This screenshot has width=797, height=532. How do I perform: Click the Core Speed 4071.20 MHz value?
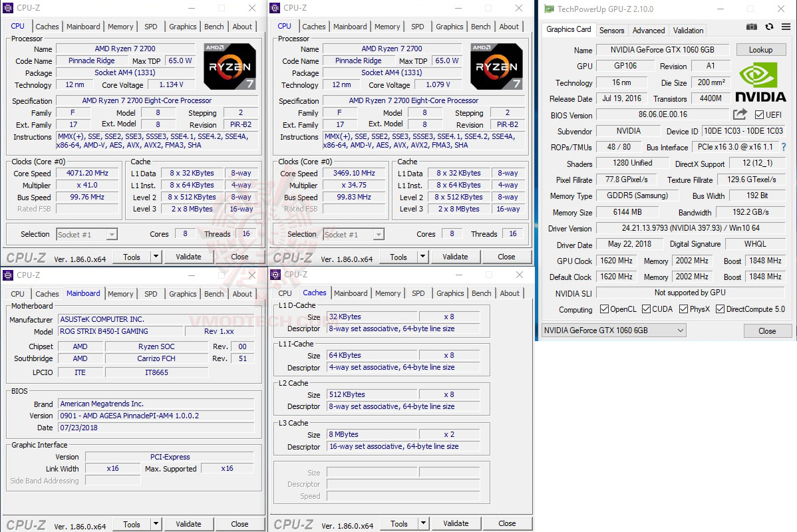[87, 174]
